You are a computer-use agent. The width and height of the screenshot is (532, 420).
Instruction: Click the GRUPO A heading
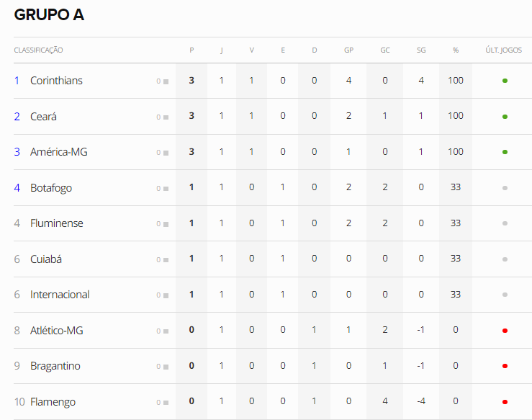point(49,14)
